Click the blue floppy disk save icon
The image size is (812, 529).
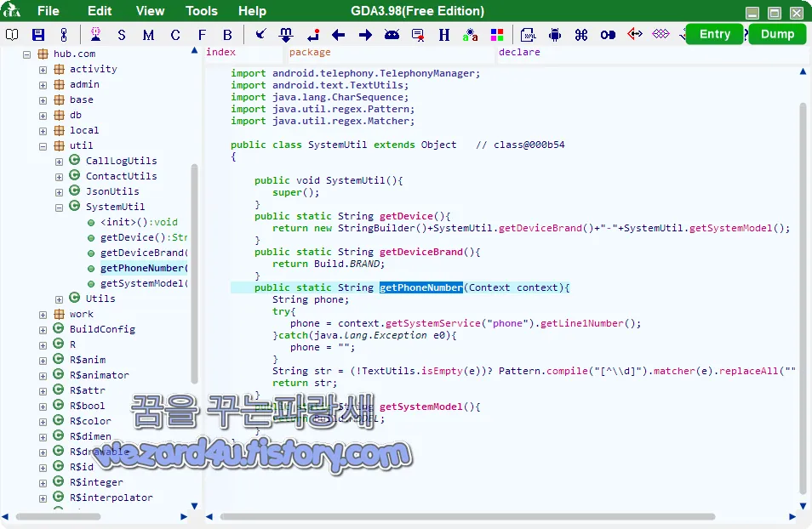click(x=38, y=35)
